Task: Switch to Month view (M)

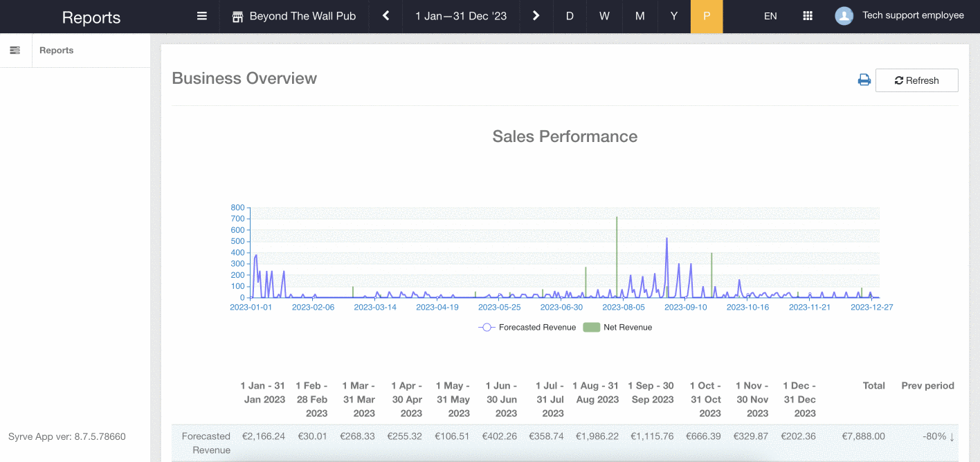Action: tap(639, 16)
